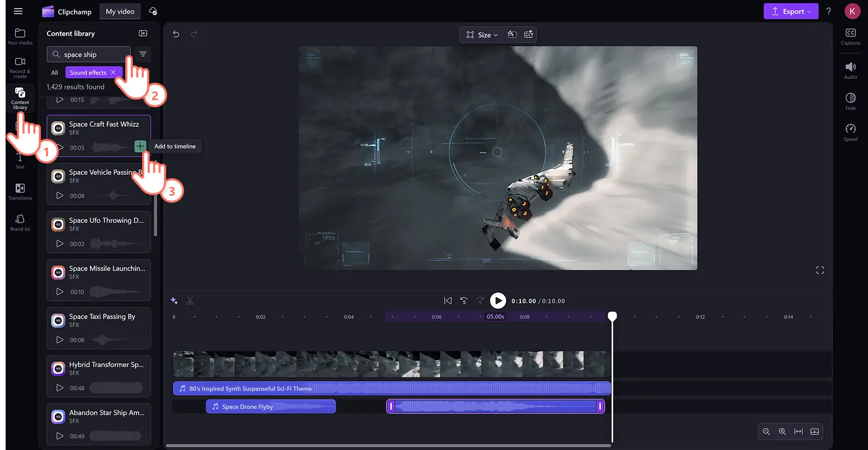Click the 0:10.00 current time display

coord(523,301)
